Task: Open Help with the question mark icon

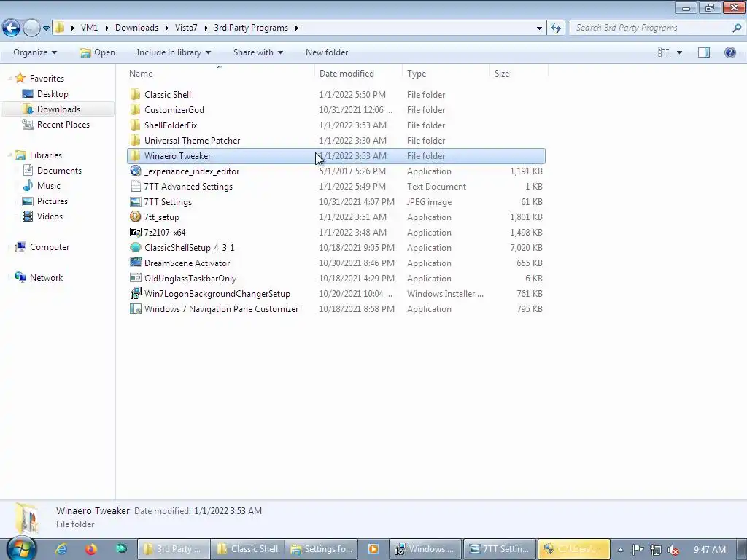Action: (x=729, y=52)
